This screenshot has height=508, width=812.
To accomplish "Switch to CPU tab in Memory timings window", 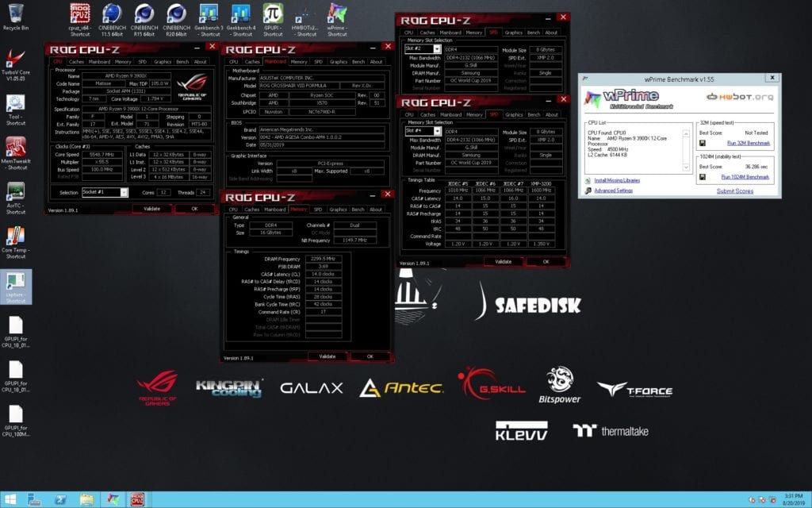I will pyautogui.click(x=233, y=210).
